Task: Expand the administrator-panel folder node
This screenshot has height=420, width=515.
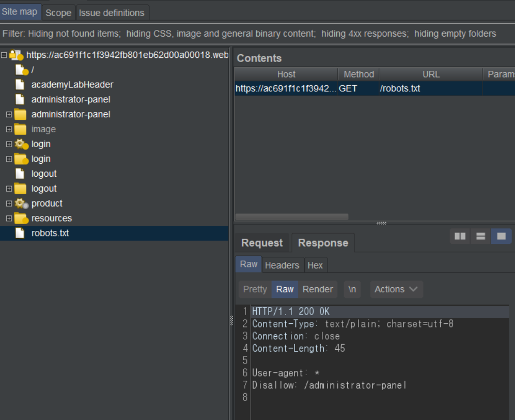Action: click(x=9, y=114)
